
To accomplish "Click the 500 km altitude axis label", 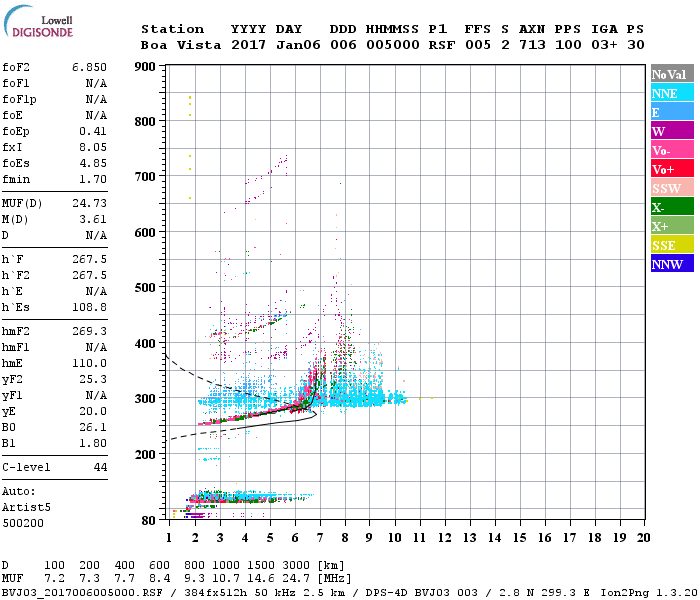I will [145, 288].
